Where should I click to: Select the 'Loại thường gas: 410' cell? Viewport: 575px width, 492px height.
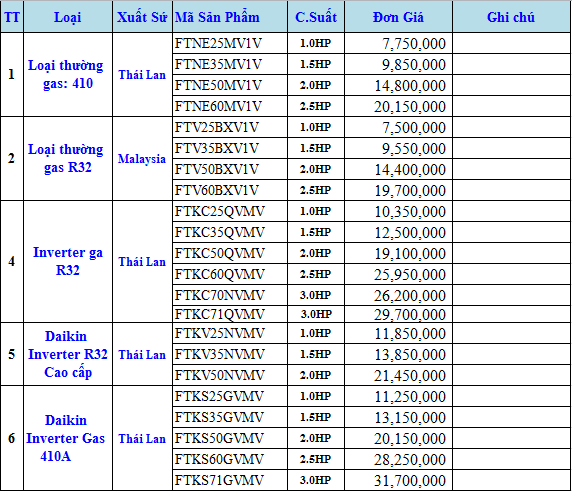coord(68,74)
